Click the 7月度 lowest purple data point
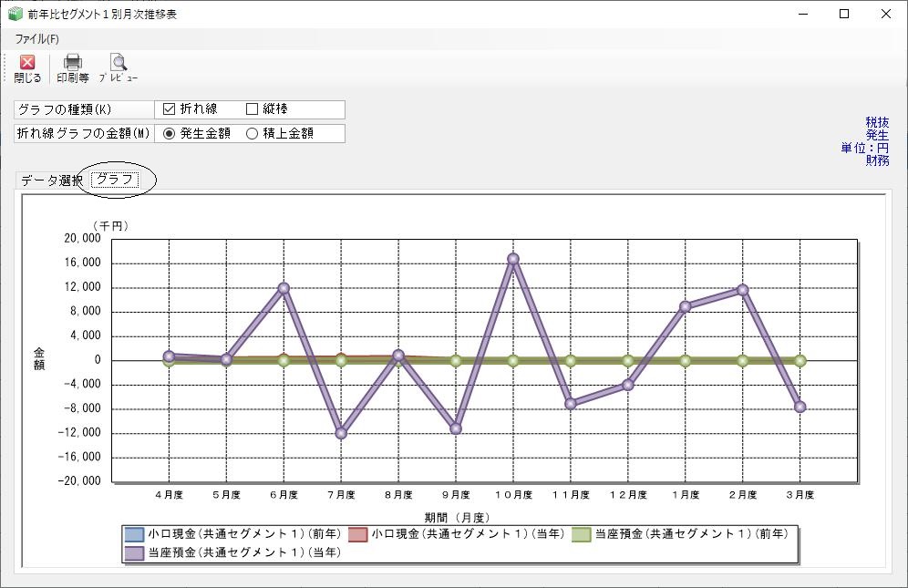The height and width of the screenshot is (588, 908). tap(341, 433)
